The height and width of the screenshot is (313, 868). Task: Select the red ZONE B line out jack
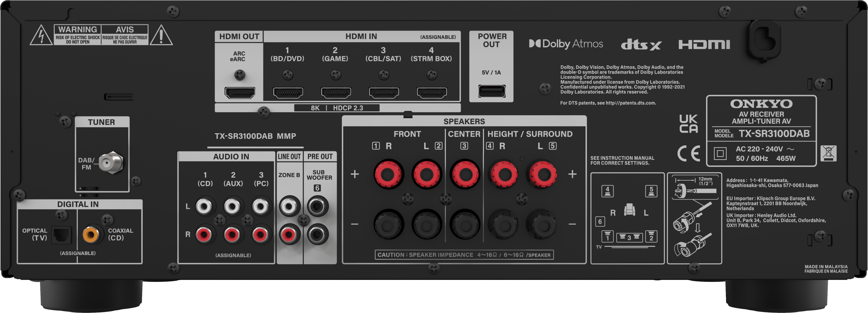pos(289,234)
